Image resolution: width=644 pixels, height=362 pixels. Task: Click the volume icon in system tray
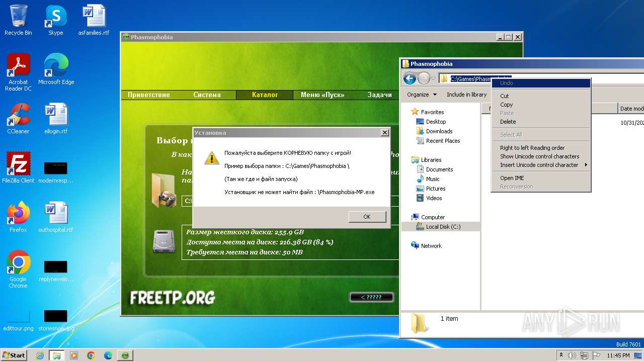tap(572, 355)
